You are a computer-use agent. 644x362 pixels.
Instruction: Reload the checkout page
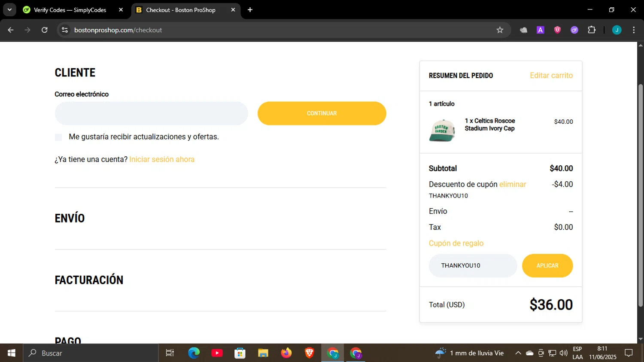tap(45, 30)
